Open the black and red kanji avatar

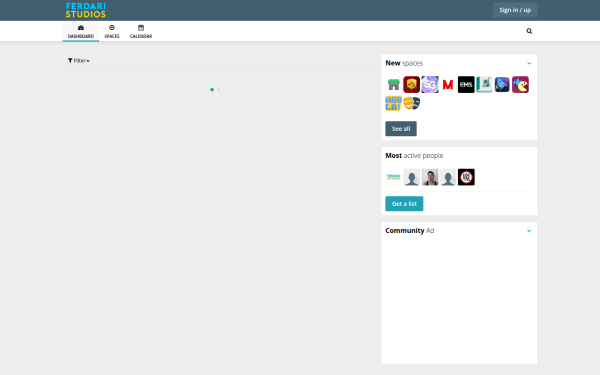pos(466,177)
